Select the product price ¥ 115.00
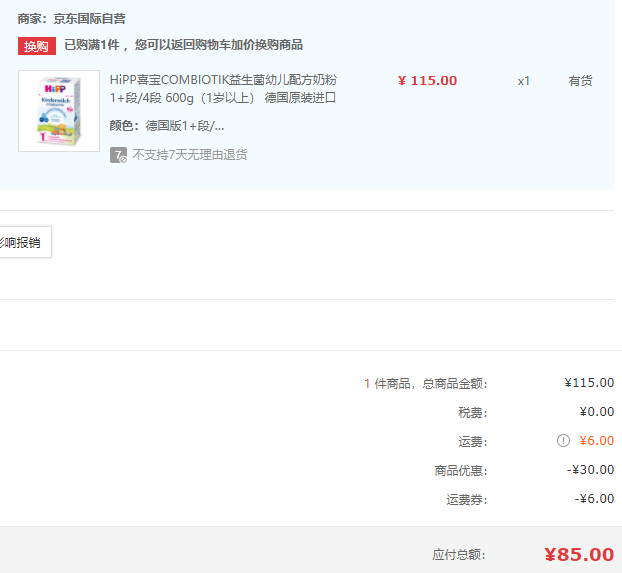This screenshot has height=573, width=622. pos(427,81)
